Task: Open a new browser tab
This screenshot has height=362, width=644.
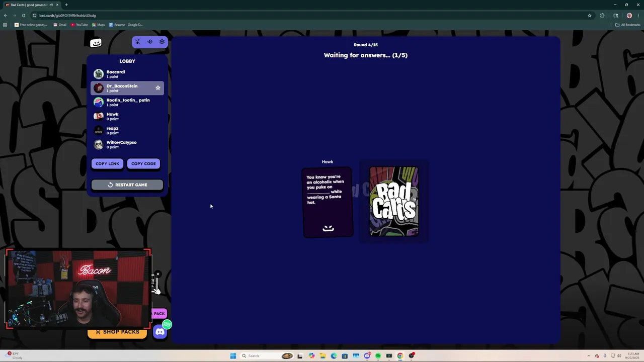Action: (66, 5)
